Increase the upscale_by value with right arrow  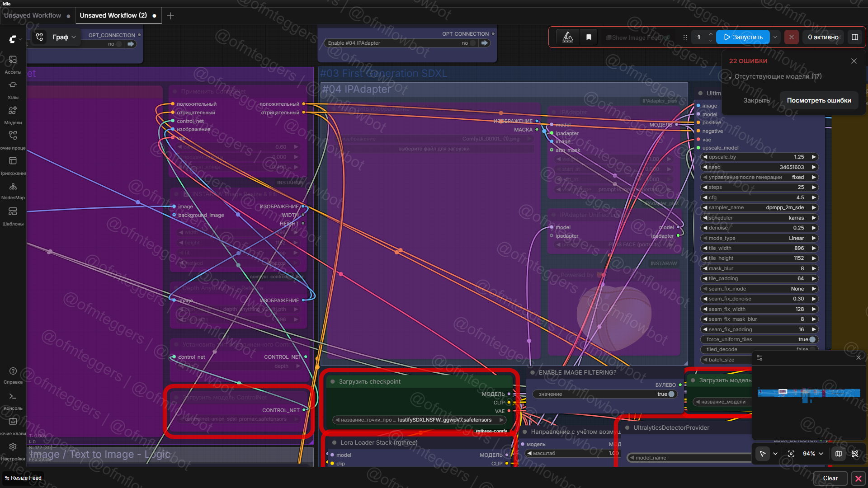coord(814,157)
